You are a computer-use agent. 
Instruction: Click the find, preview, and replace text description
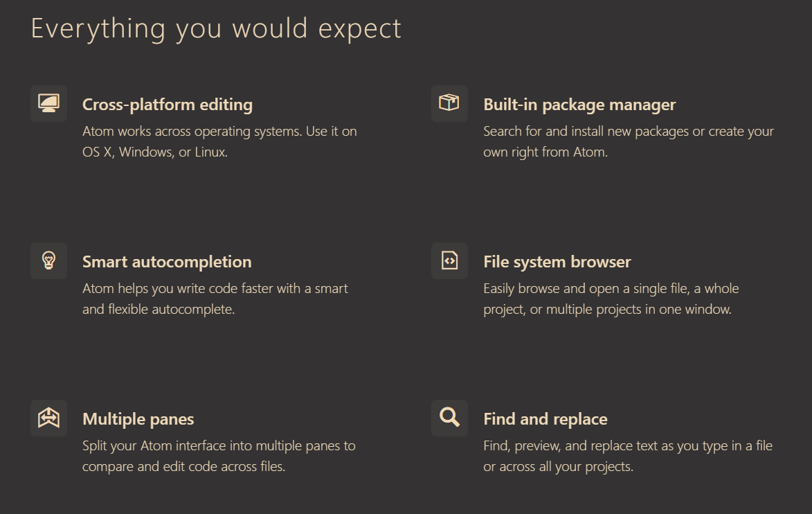click(x=628, y=456)
